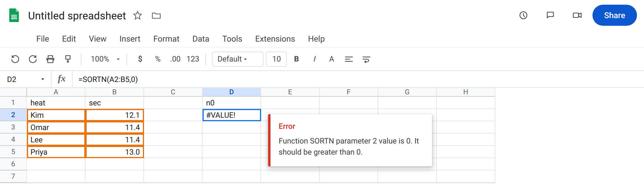Open the Edit menu
This screenshot has height=188, width=644.
point(69,39)
